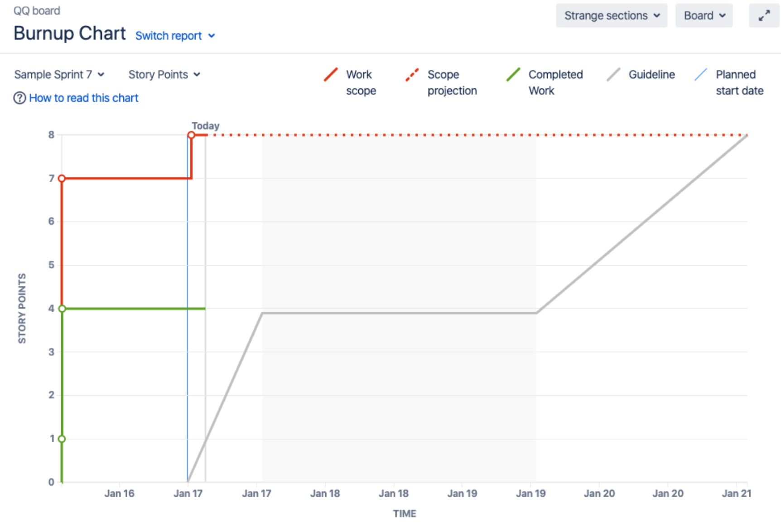The width and height of the screenshot is (781, 532).
Task: Click the red Work scope legend icon
Action: point(331,75)
